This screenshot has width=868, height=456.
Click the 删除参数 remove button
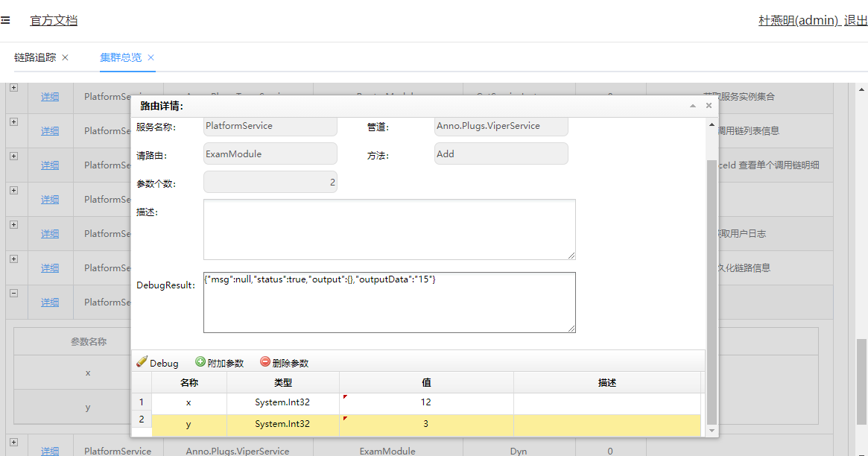[285, 362]
